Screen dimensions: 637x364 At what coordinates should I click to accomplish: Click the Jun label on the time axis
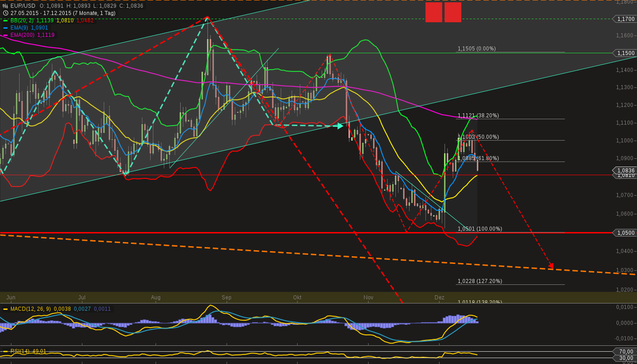tap(11, 298)
